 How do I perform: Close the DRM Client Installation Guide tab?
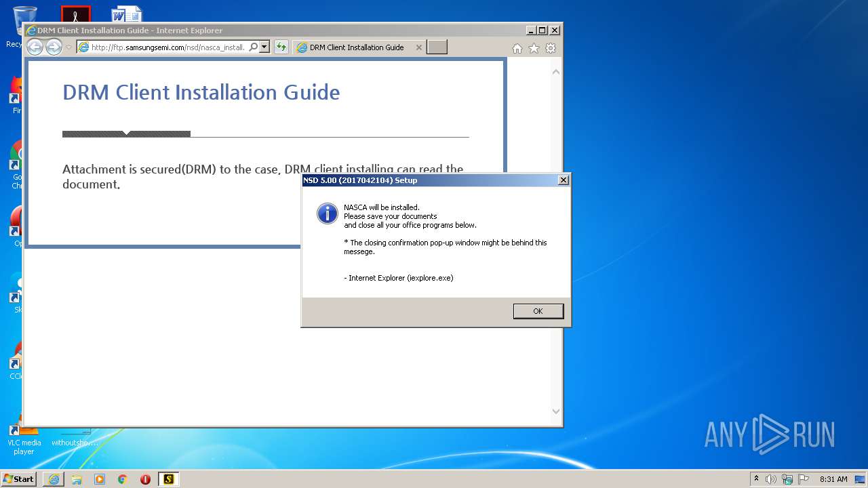click(x=419, y=47)
